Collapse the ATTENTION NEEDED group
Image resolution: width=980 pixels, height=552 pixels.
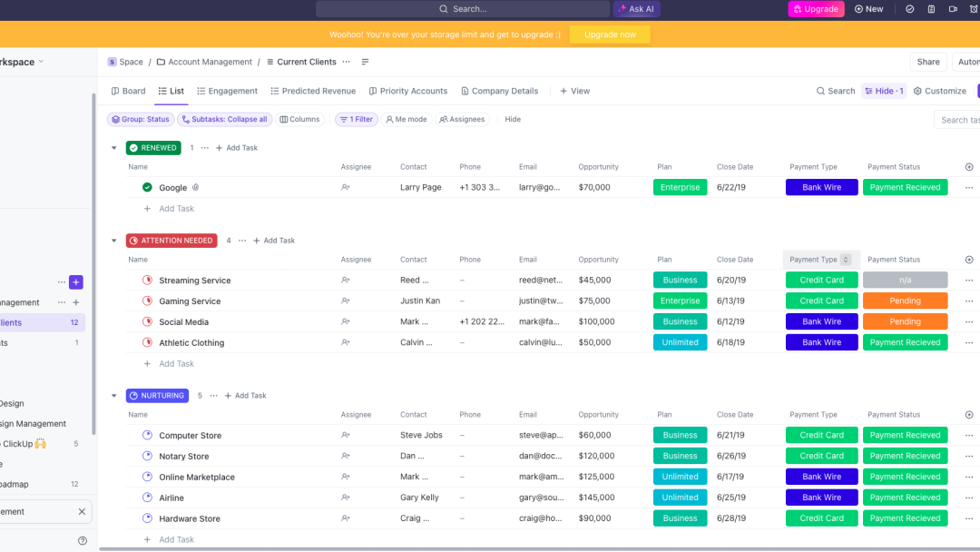click(114, 241)
